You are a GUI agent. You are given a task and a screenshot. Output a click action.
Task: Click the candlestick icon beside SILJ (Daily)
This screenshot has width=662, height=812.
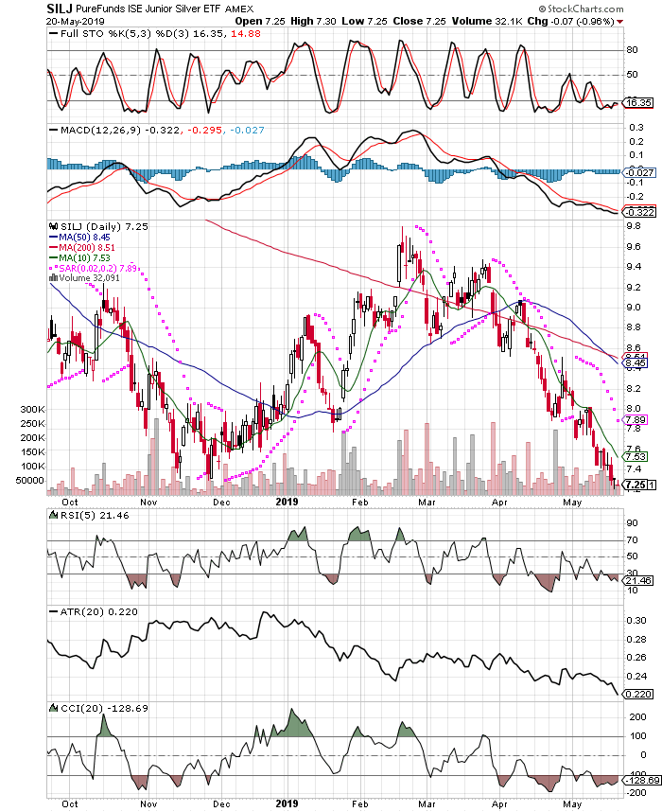click(53, 226)
